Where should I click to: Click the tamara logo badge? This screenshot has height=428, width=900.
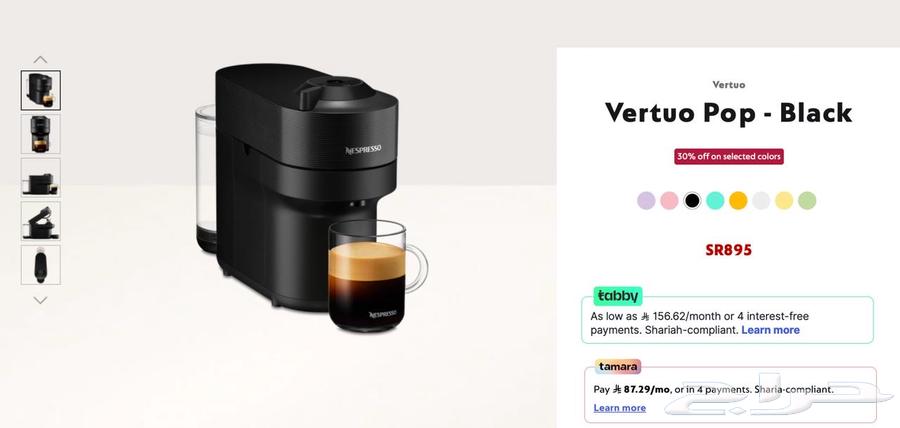(x=618, y=366)
